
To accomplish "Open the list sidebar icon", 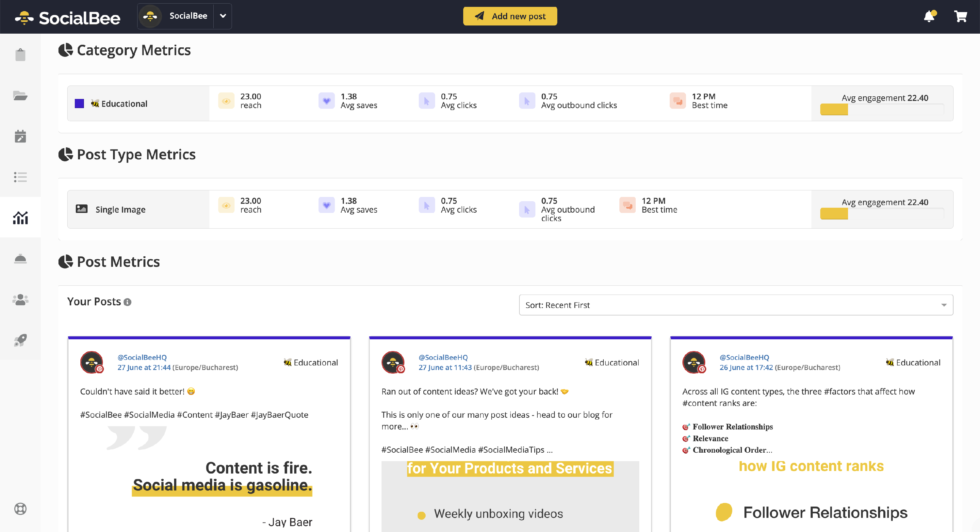I will coord(20,177).
